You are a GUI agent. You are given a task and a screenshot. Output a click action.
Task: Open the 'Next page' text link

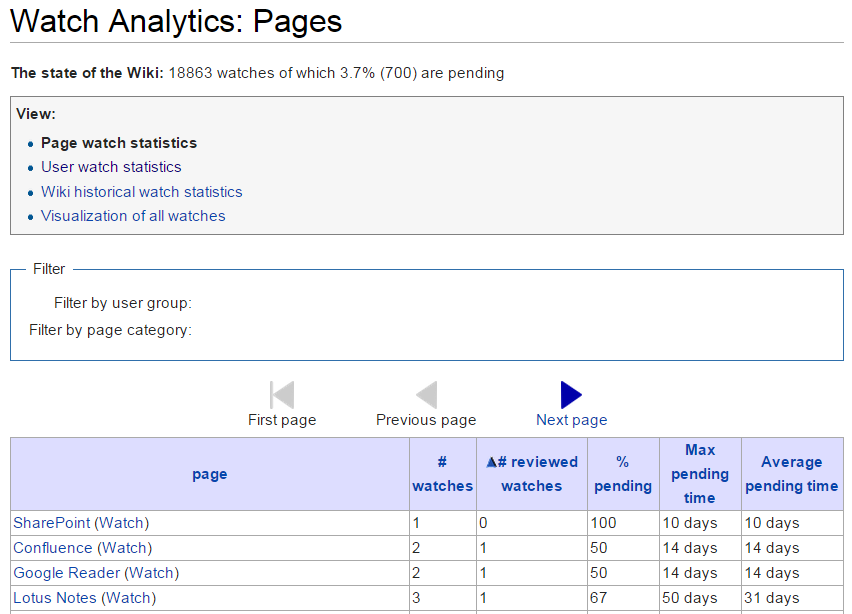click(572, 420)
